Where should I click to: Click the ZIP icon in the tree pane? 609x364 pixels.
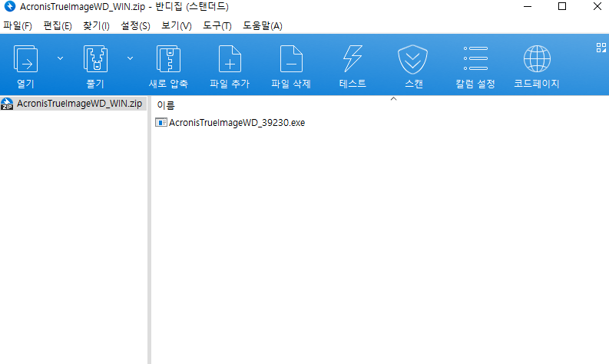click(7, 104)
